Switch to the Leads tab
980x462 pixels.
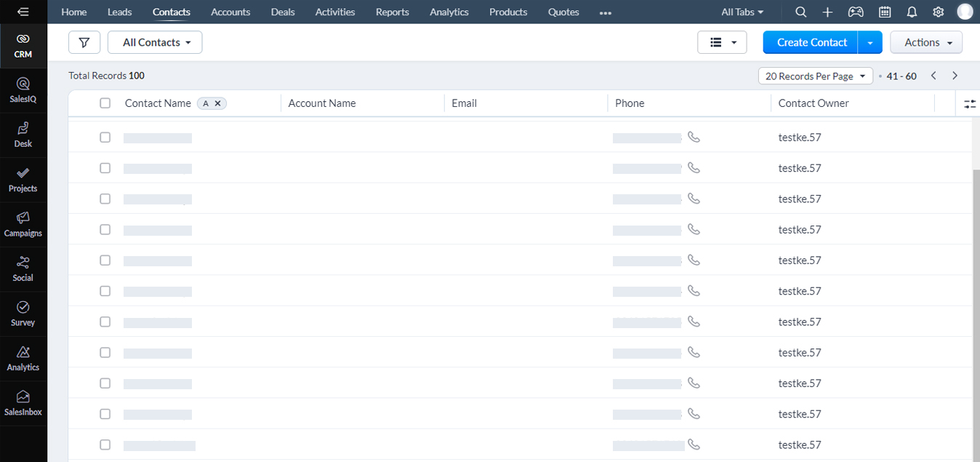(120, 12)
